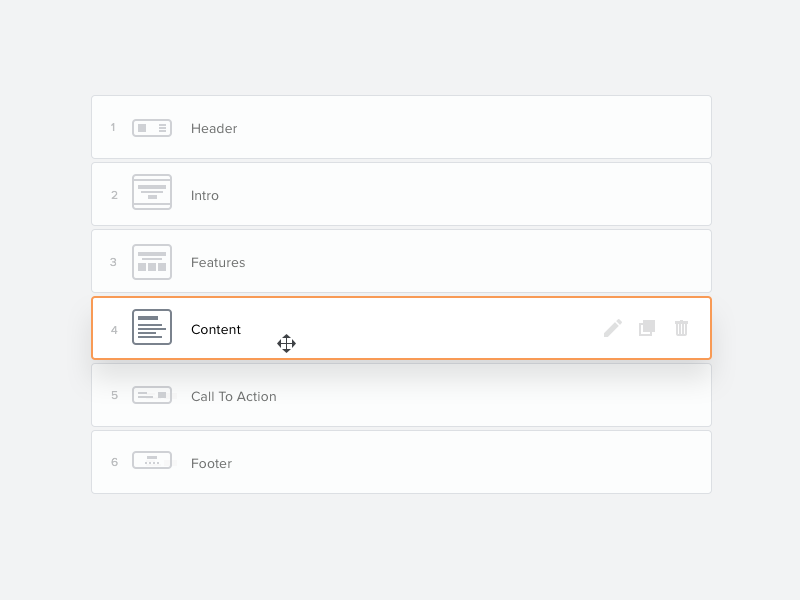Click the Content section thumbnail icon
The width and height of the screenshot is (800, 600).
tap(152, 327)
